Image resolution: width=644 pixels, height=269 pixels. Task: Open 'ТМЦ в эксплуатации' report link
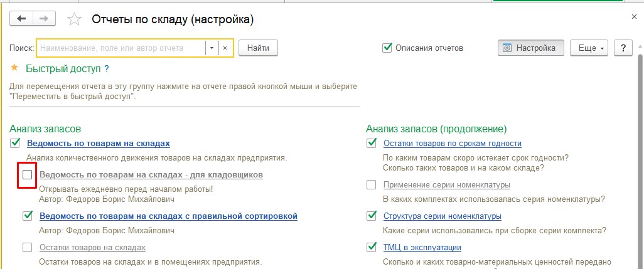(422, 248)
